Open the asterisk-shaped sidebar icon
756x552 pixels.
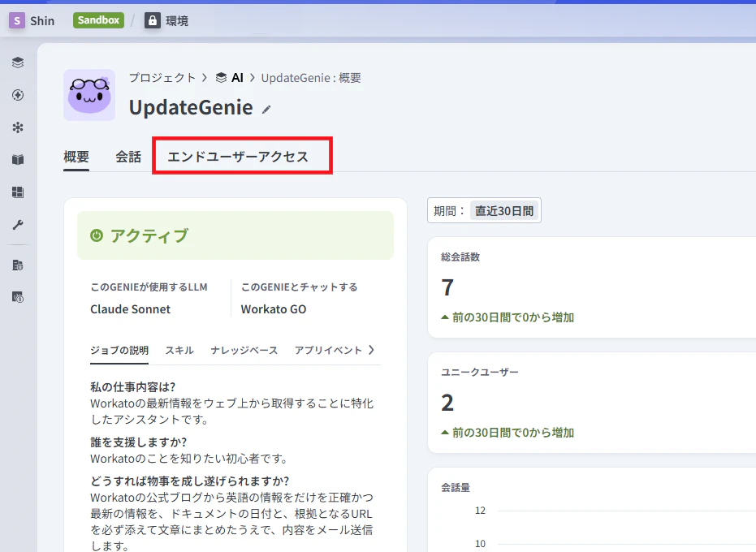point(18,127)
